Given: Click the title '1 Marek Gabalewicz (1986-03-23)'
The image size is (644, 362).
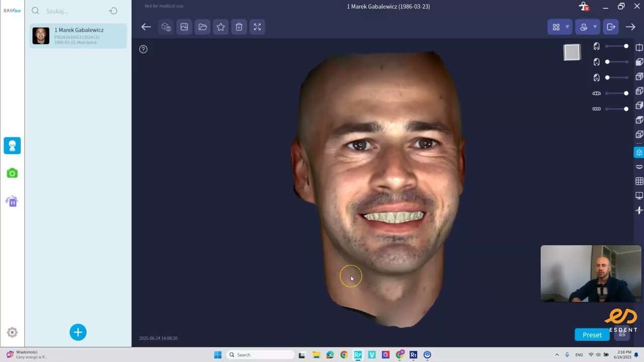Looking at the screenshot, I should (x=388, y=7).
